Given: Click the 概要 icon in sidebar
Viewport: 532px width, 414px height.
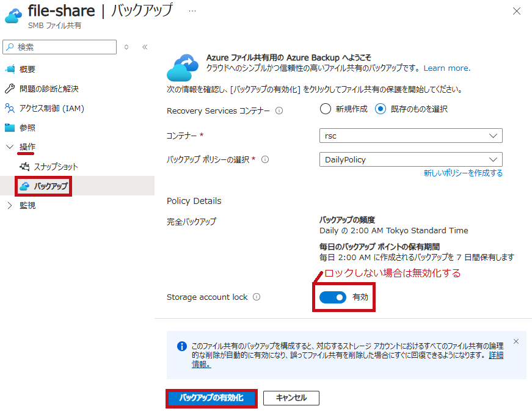Looking at the screenshot, I should coord(10,69).
